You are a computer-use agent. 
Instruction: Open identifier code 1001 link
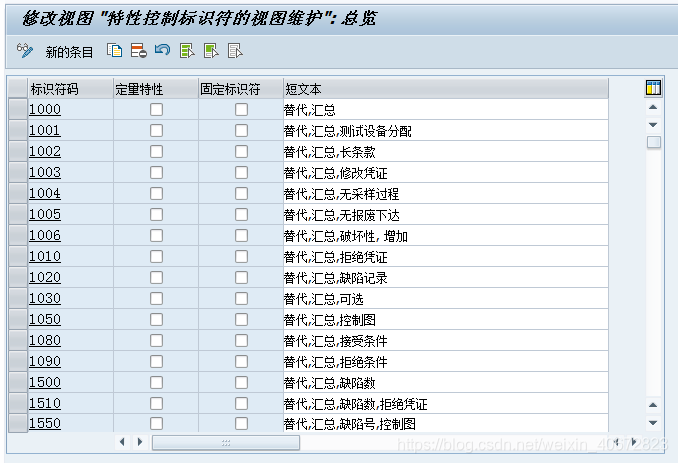click(x=45, y=131)
